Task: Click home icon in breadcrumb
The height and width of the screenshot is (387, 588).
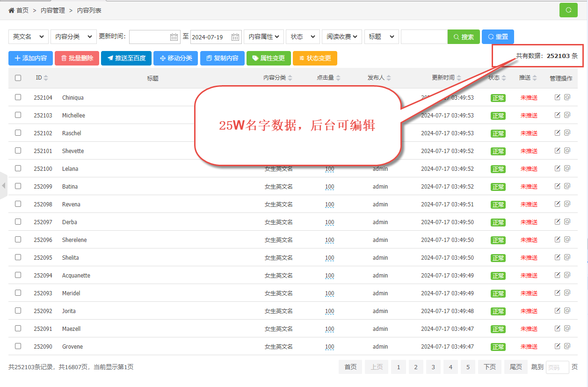Action: (x=11, y=10)
